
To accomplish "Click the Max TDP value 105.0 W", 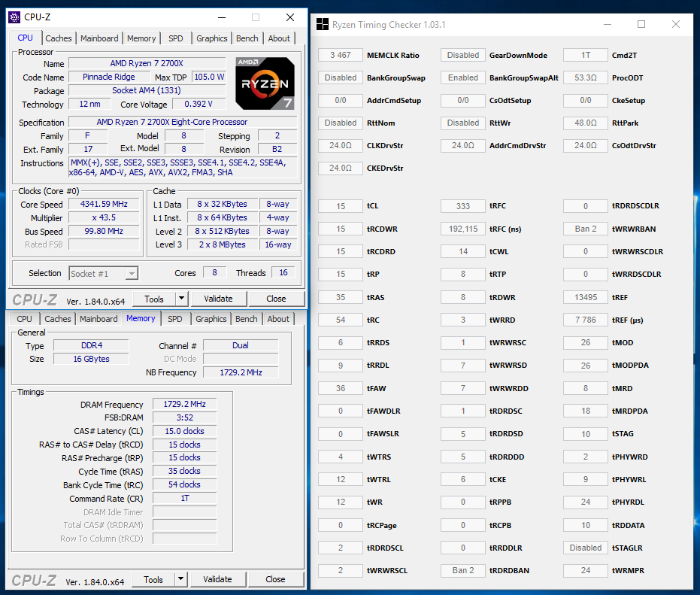I will 209,77.
